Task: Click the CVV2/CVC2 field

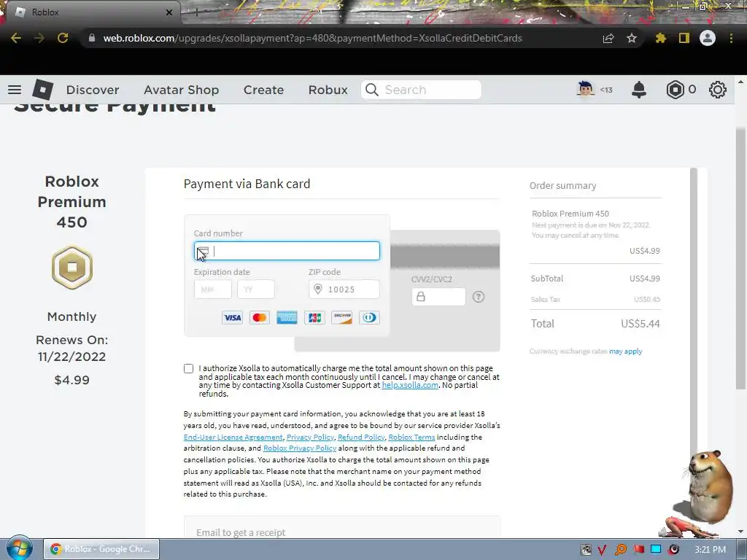Action: (438, 297)
